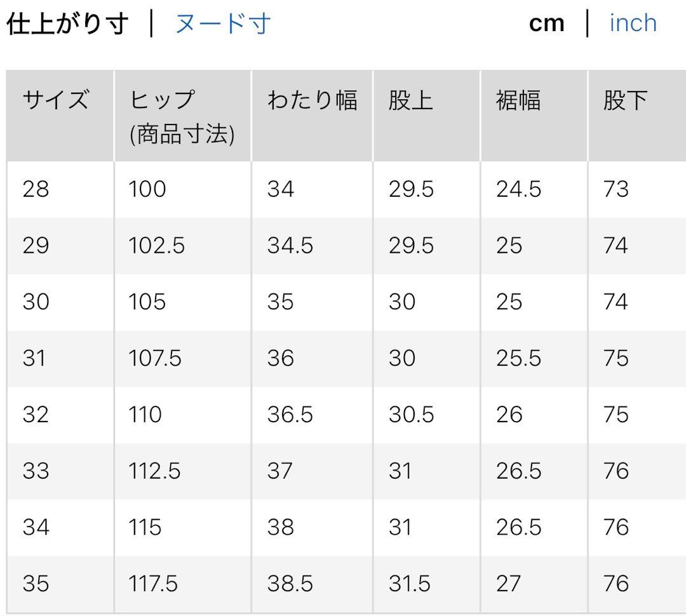Select the 仕上がり寸 tab
Image resolution: width=686 pixels, height=616 pixels.
[x=67, y=23]
